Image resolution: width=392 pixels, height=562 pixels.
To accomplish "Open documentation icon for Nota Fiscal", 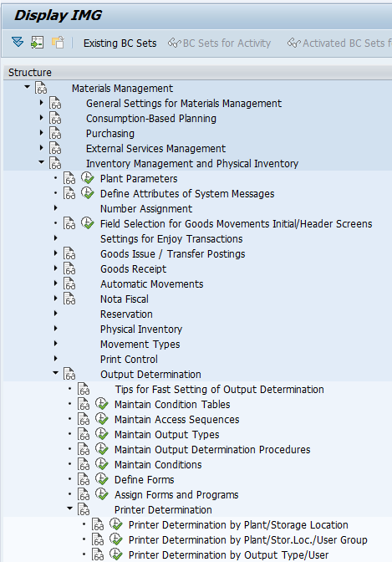I will tap(69, 299).
